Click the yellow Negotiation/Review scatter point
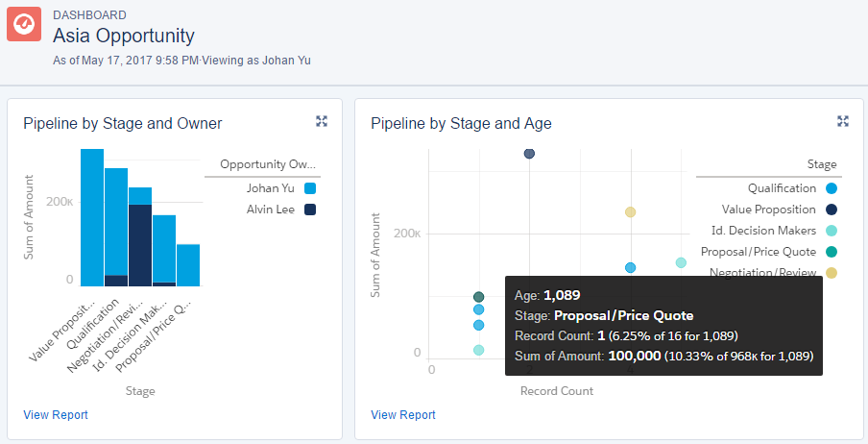Image resolution: width=868 pixels, height=444 pixels. 630,211
